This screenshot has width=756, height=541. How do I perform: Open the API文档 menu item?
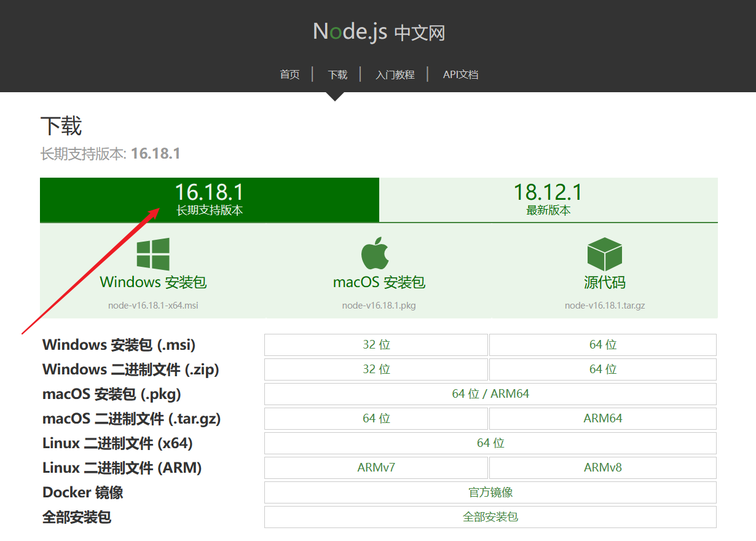tap(460, 74)
